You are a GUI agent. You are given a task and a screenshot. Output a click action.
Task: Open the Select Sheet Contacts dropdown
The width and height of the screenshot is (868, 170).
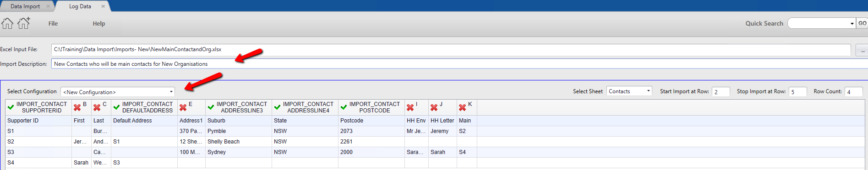(629, 91)
